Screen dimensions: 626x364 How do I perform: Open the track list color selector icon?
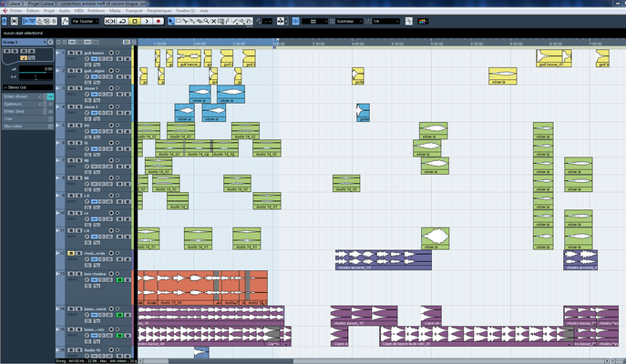tap(127, 42)
